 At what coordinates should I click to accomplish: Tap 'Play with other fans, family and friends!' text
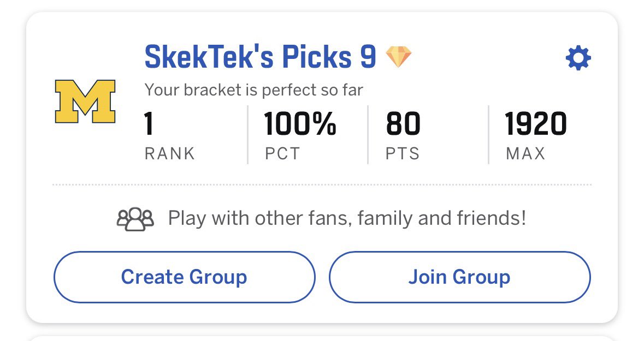coord(347,219)
